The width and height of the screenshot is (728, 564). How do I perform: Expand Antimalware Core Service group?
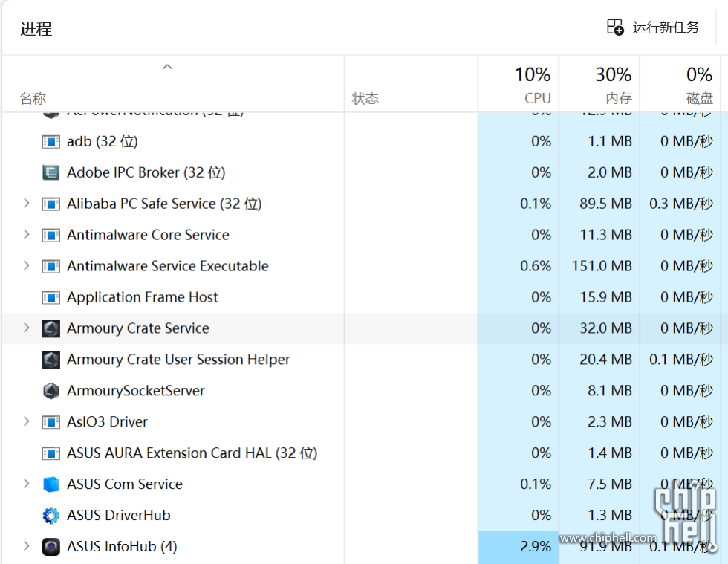(27, 235)
